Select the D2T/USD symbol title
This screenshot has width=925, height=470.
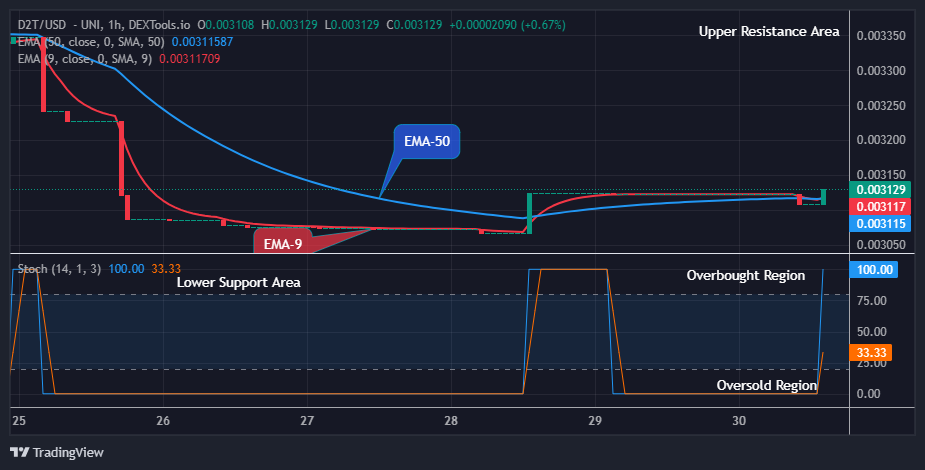[42, 25]
